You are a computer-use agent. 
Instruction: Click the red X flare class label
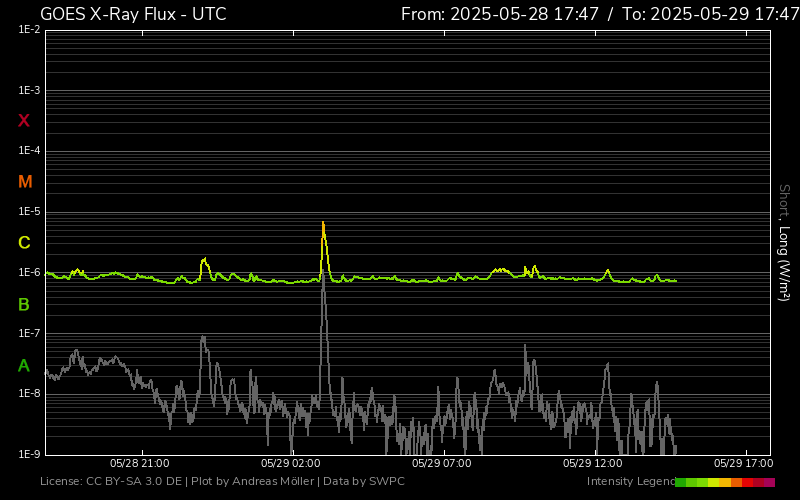click(24, 121)
